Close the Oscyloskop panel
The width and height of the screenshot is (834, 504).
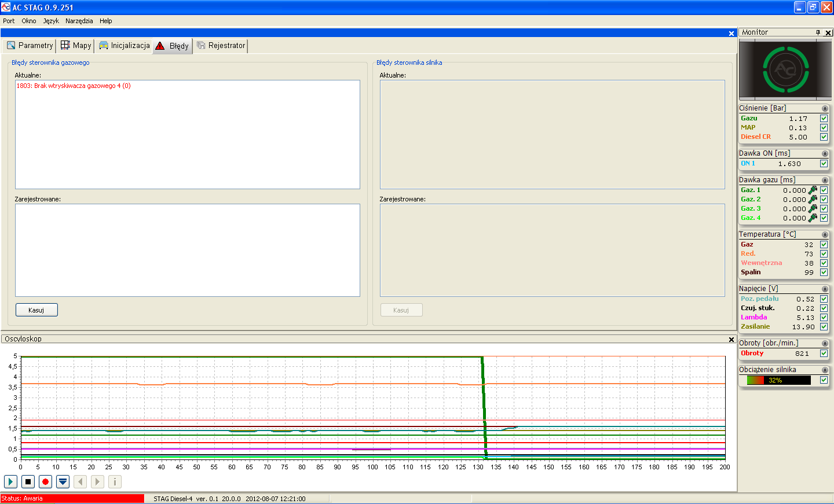pos(731,340)
